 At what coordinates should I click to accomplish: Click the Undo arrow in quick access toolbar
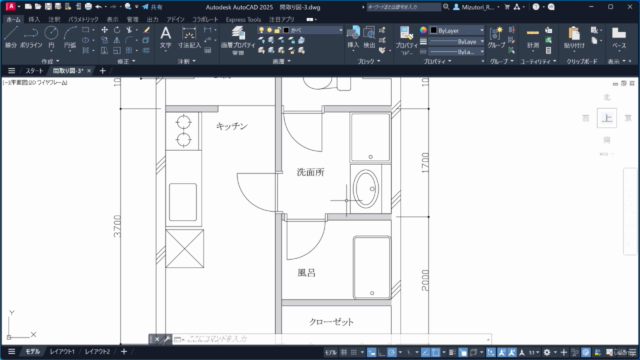click(x=98, y=7)
